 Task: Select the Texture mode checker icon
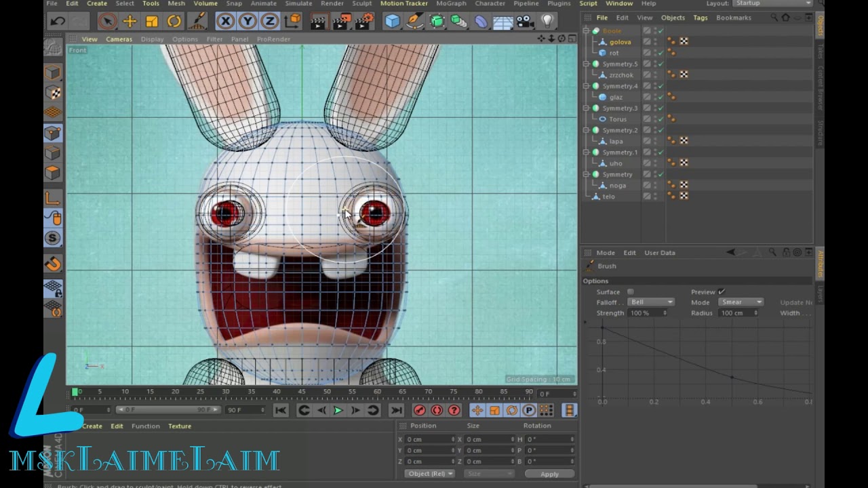[x=53, y=93]
